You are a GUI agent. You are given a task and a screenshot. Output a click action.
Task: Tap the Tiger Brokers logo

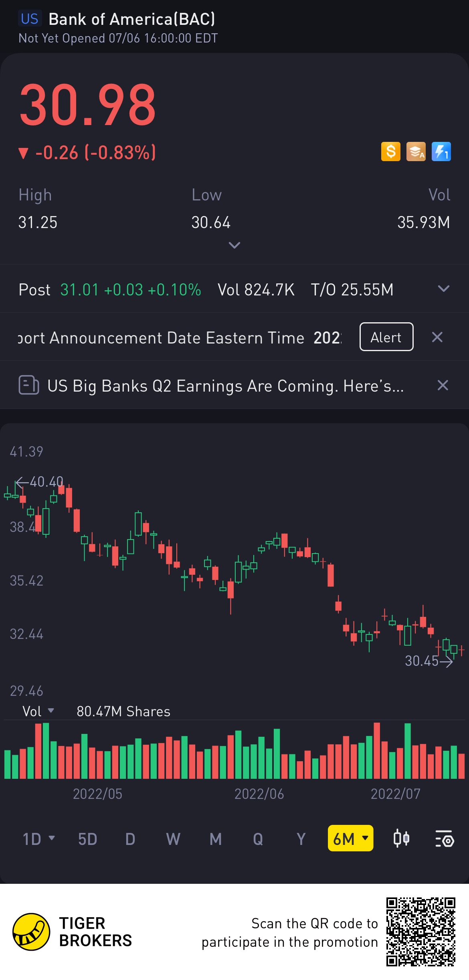(31, 932)
